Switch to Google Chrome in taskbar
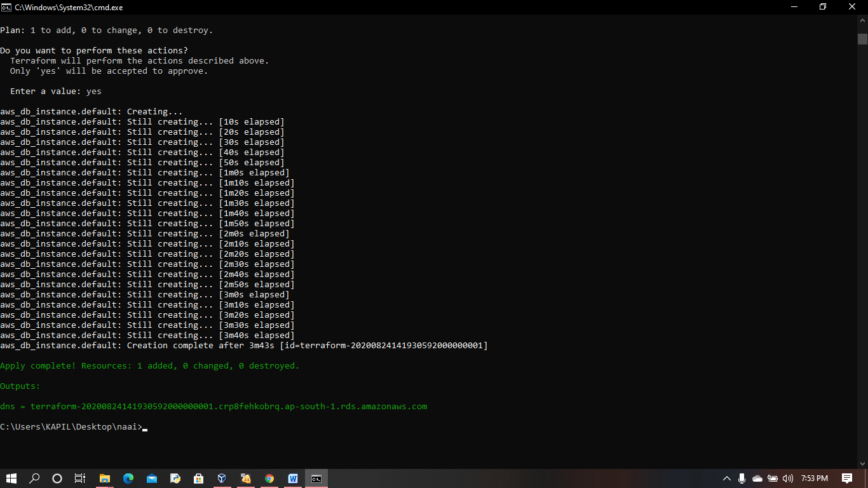The width and height of the screenshot is (868, 488). 269,478
